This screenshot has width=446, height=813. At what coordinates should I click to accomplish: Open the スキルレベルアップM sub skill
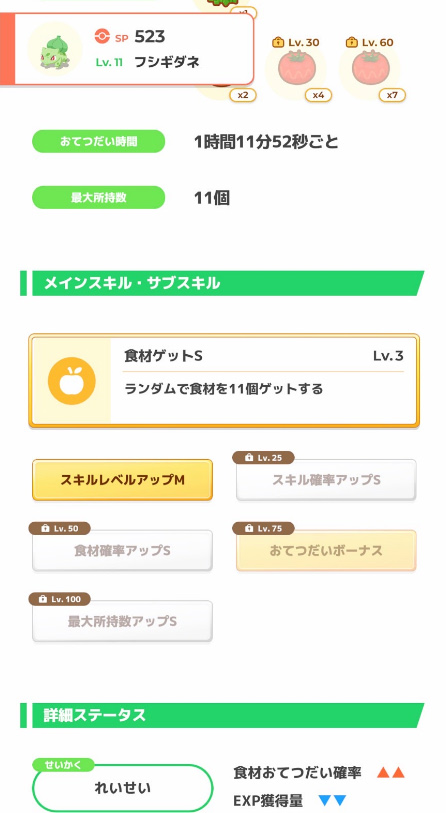122,480
